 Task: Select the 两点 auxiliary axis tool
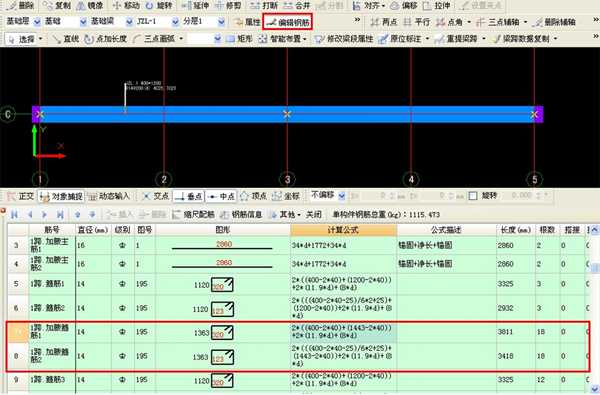pyautogui.click(x=384, y=22)
